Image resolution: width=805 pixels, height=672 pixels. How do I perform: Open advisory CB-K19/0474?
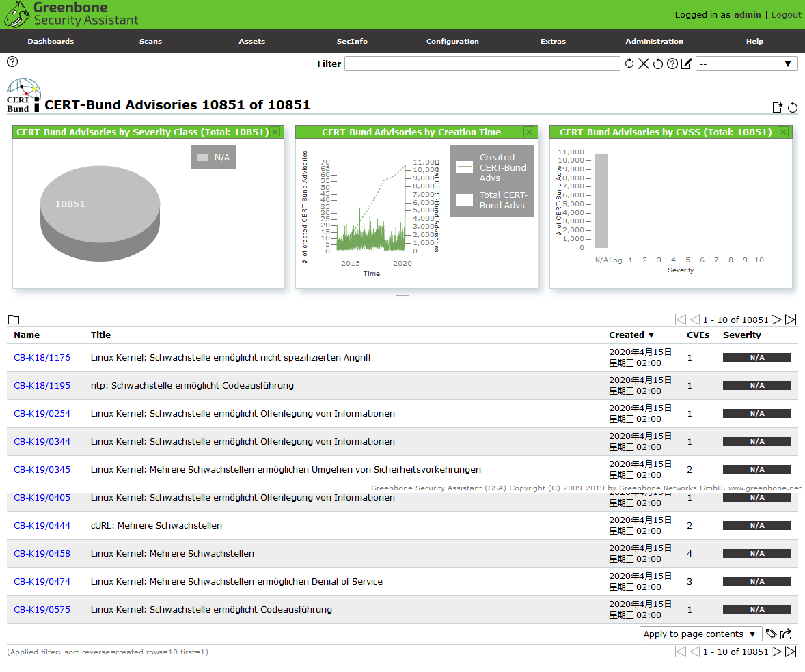click(42, 581)
